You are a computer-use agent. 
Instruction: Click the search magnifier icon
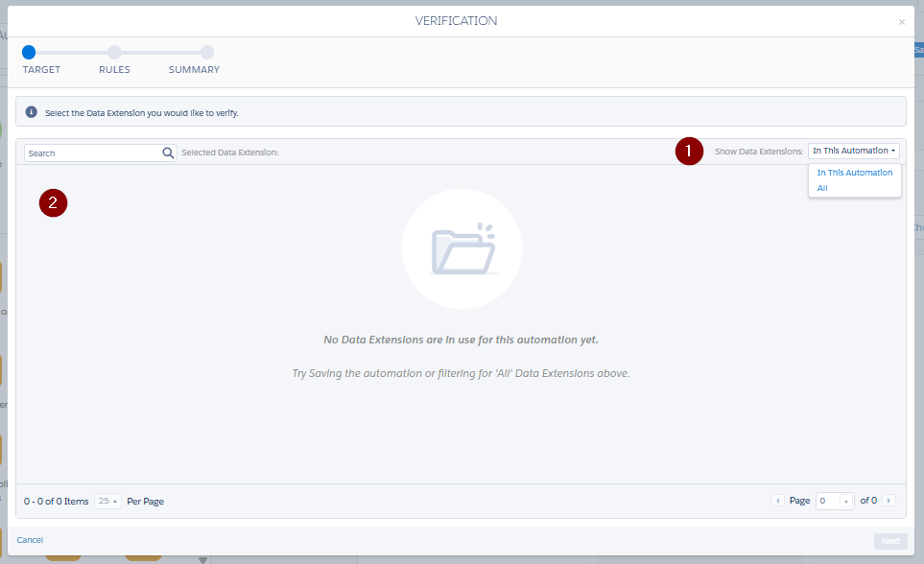[x=168, y=153]
